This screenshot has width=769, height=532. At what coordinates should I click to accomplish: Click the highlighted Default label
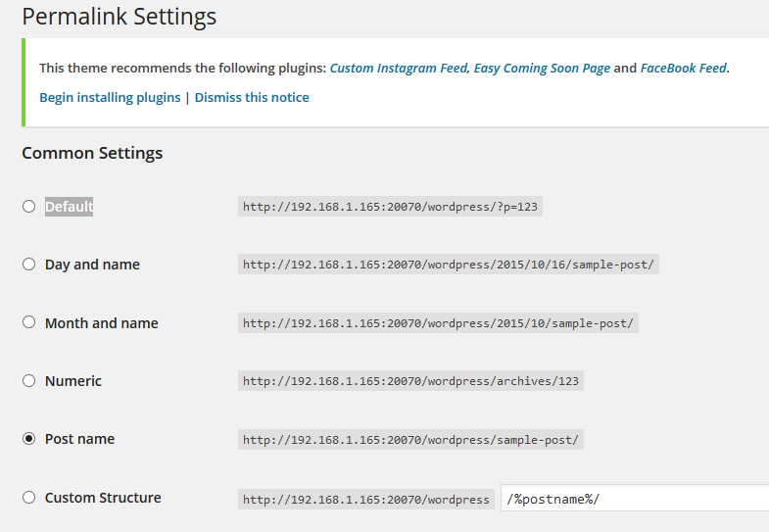coord(69,207)
